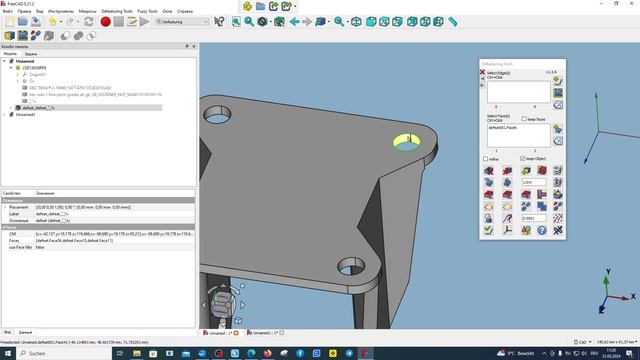The image size is (640, 360).
Task: Switch to the Tasks tab in the combo panel
Action: 31,54
